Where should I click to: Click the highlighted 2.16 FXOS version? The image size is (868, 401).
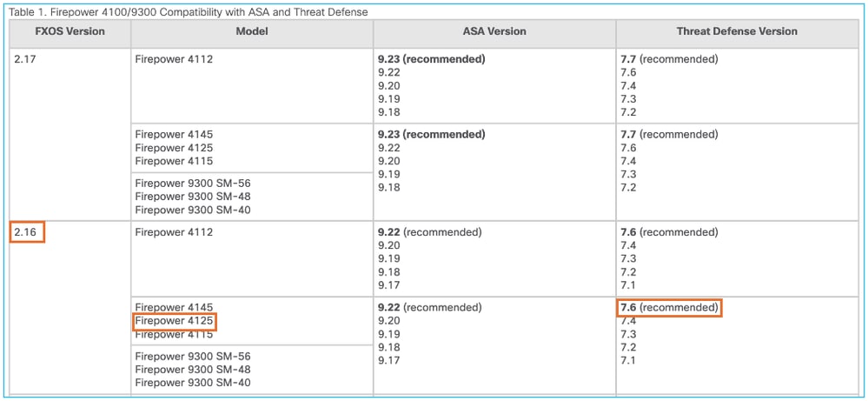(26, 232)
